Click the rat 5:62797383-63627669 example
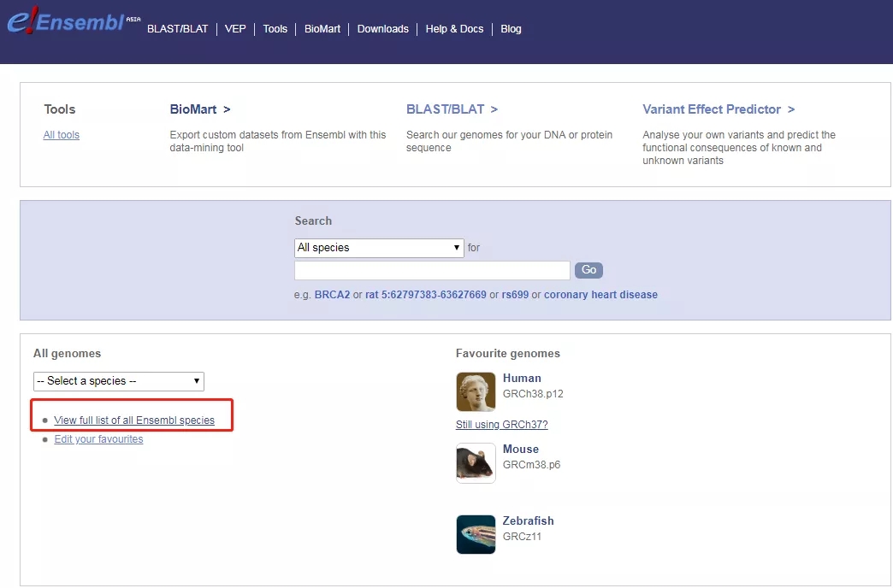 point(426,295)
